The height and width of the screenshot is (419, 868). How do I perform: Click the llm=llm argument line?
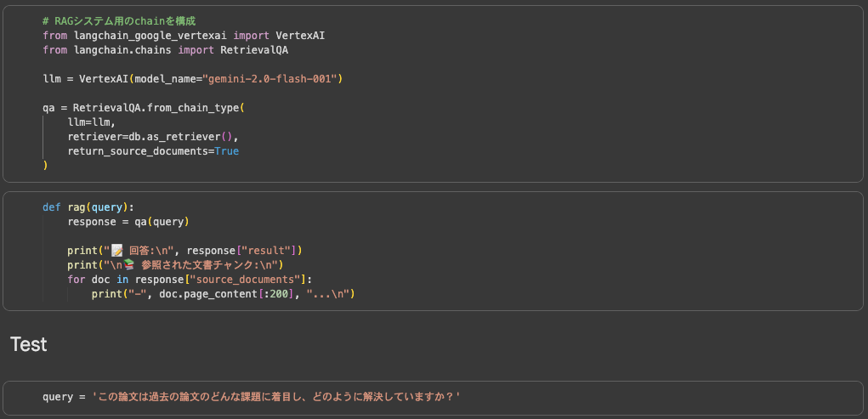91,122
